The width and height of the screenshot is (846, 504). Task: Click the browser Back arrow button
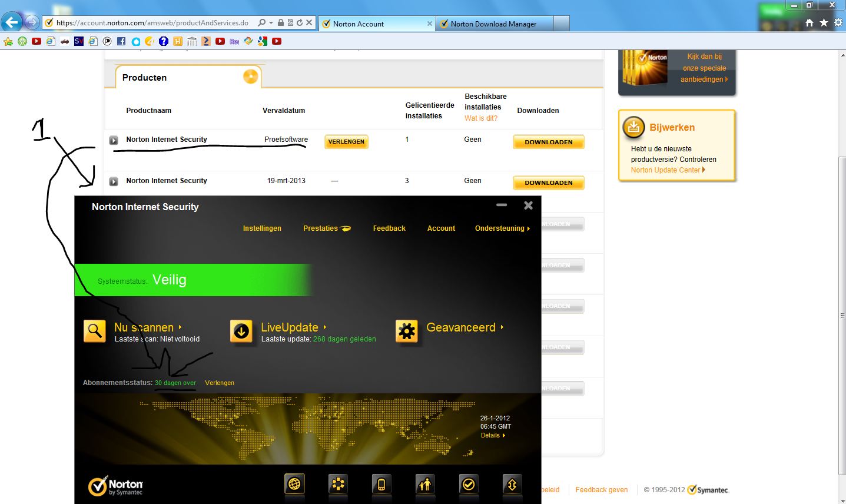[11, 23]
